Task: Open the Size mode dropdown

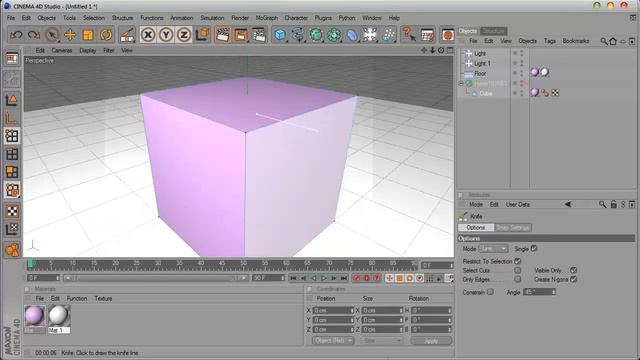Action: 382,340
